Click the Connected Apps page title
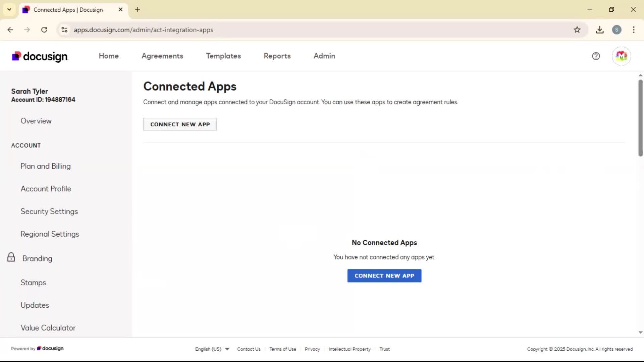The height and width of the screenshot is (362, 644). pyautogui.click(x=190, y=86)
